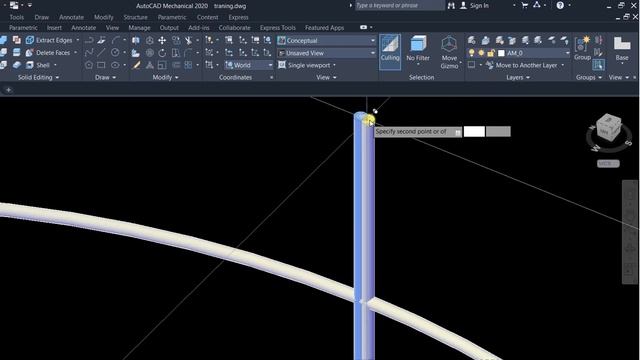Select the Arc draw tool
Image resolution: width=640 pixels, height=360 pixels.
116,40
